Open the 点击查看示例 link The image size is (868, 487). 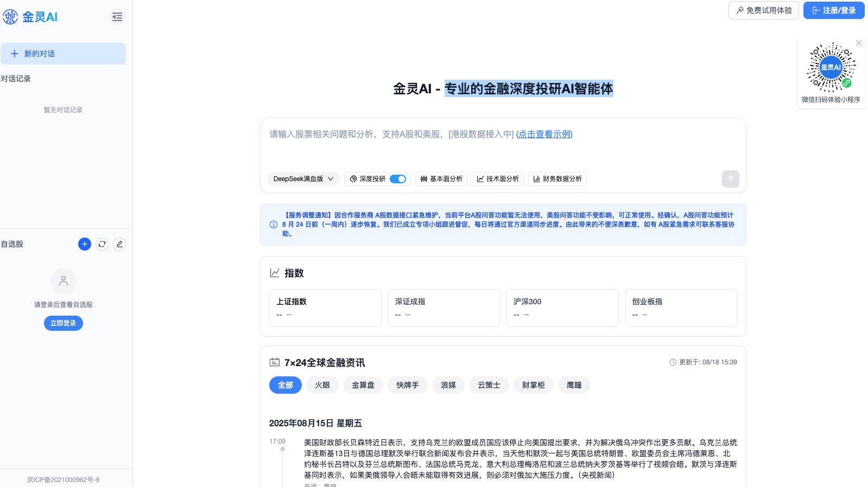(544, 134)
